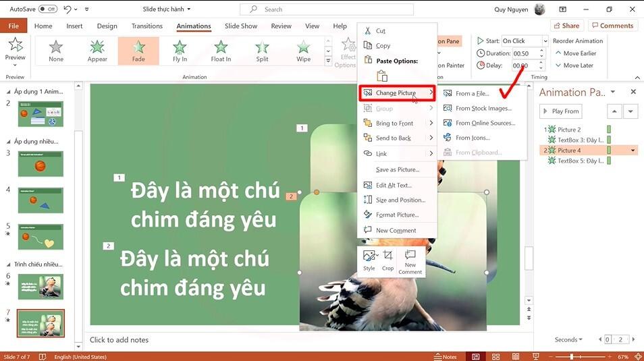Select slide 6 thumbnail

(x=41, y=287)
